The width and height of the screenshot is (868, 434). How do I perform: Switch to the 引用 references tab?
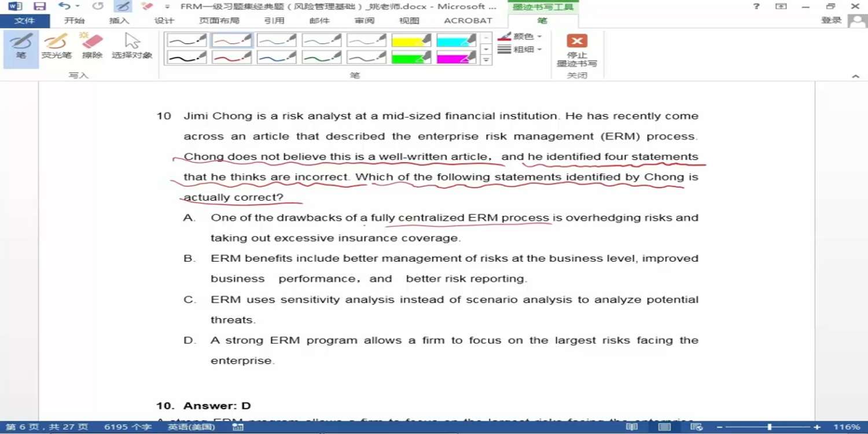tap(274, 21)
